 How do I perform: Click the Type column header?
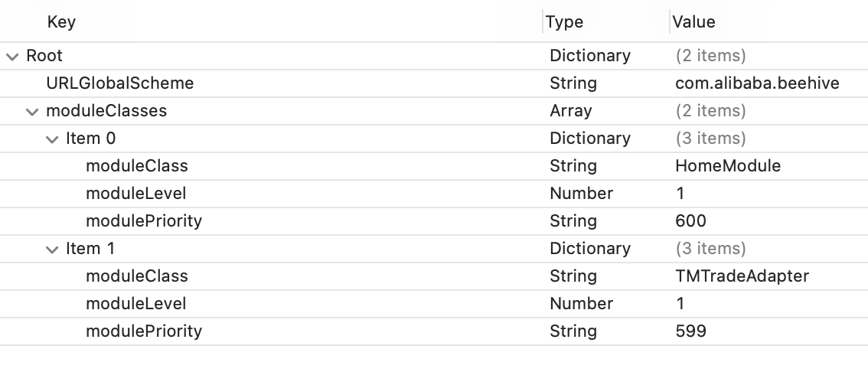(565, 22)
